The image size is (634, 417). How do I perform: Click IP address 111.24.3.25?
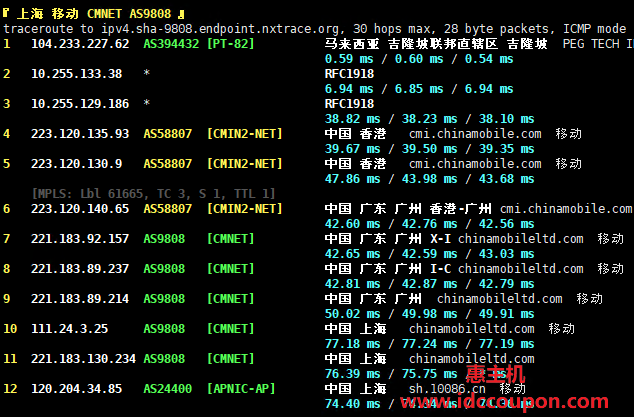[70, 328]
